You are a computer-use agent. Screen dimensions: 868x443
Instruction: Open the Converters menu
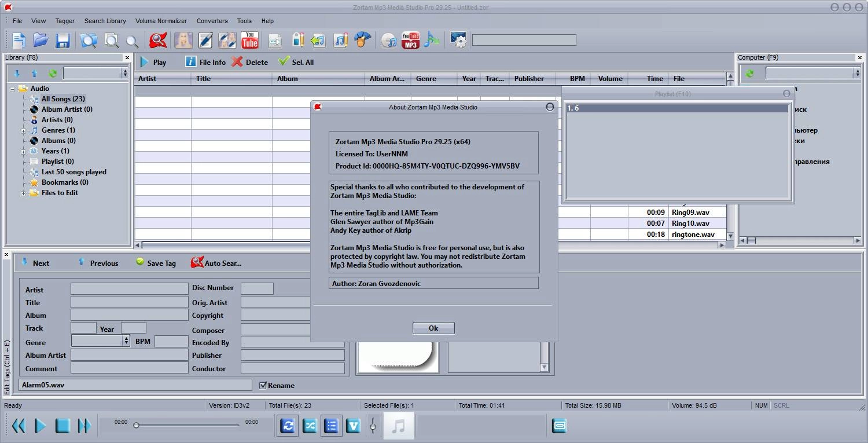tap(212, 21)
